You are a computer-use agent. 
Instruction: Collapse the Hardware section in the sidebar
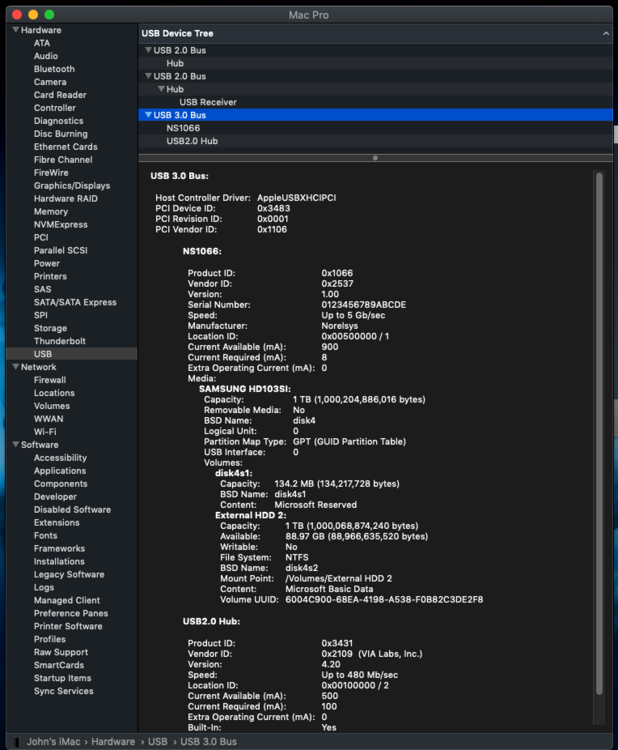coord(15,30)
